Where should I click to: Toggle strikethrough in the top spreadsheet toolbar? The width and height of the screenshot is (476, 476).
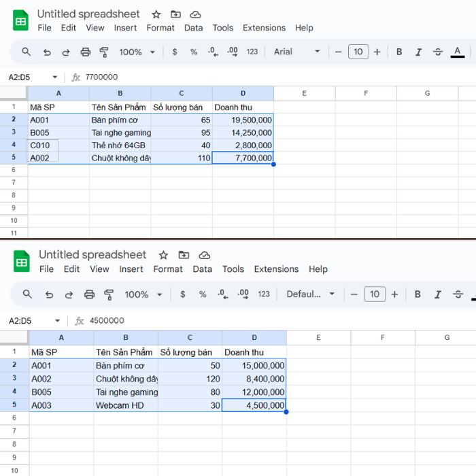438,52
